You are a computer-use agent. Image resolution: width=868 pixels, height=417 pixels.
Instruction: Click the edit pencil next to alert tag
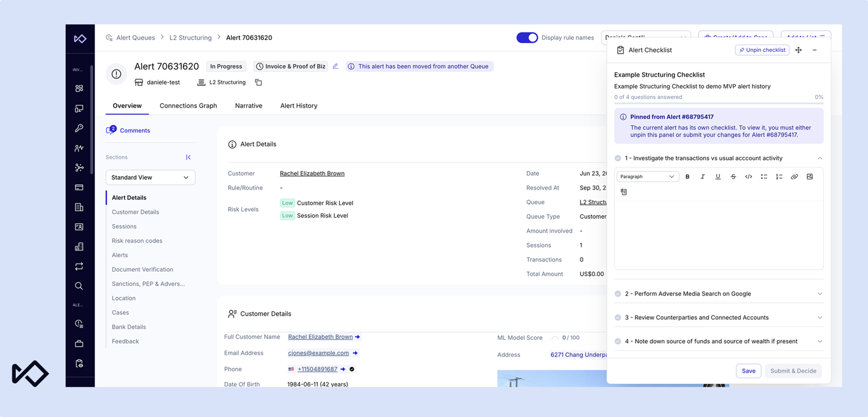(335, 66)
